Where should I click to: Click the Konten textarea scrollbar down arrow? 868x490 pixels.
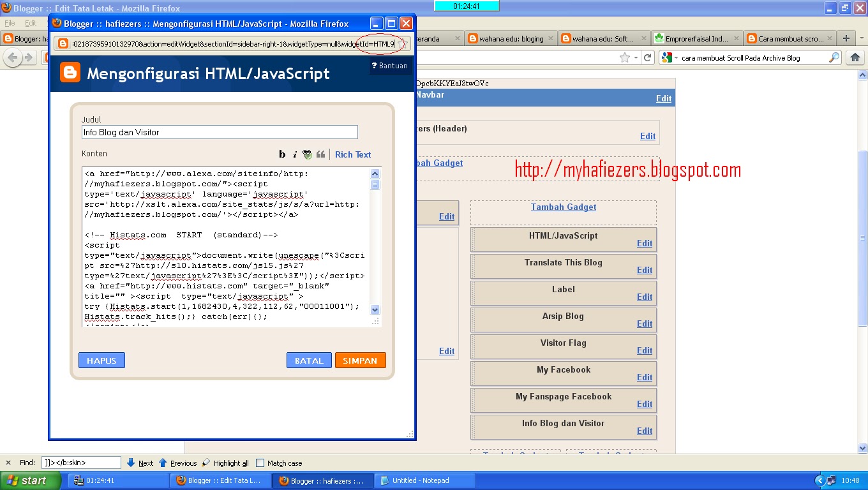[x=375, y=309]
